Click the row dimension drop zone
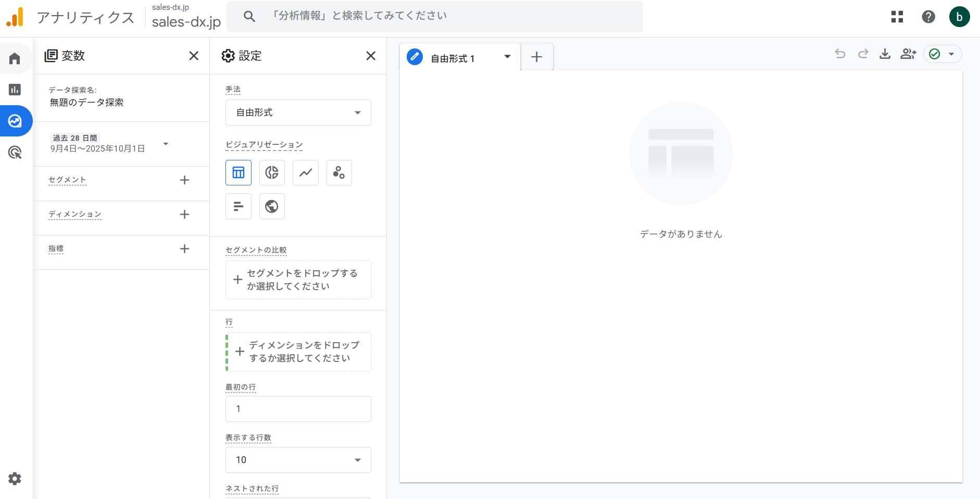This screenshot has width=980, height=499. (x=299, y=352)
